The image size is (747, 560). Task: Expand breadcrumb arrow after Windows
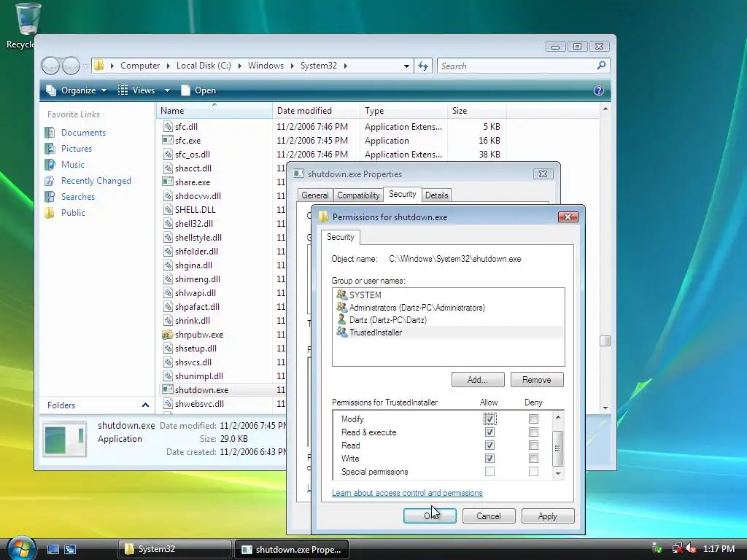click(293, 66)
